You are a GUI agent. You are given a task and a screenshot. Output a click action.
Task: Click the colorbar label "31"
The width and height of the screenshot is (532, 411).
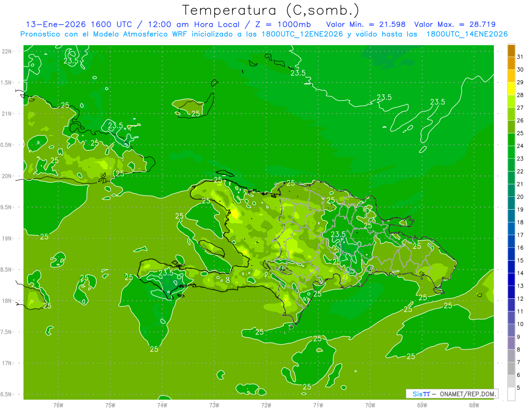coord(520,57)
